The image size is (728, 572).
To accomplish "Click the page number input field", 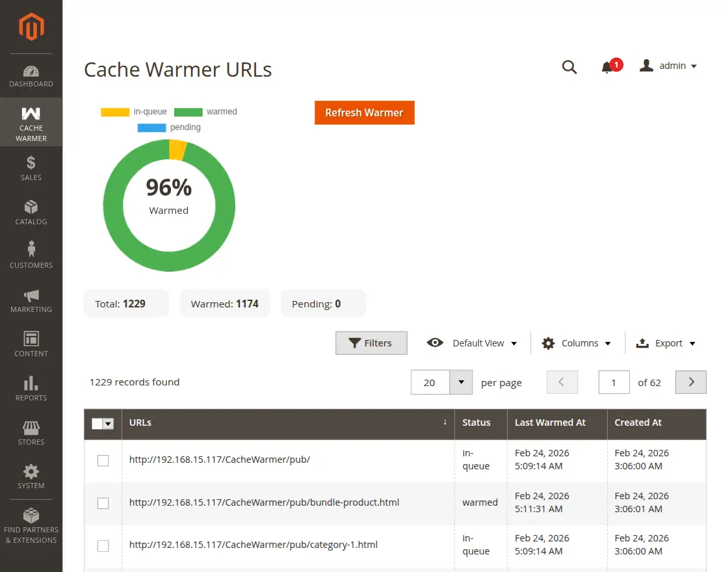I will click(x=614, y=382).
